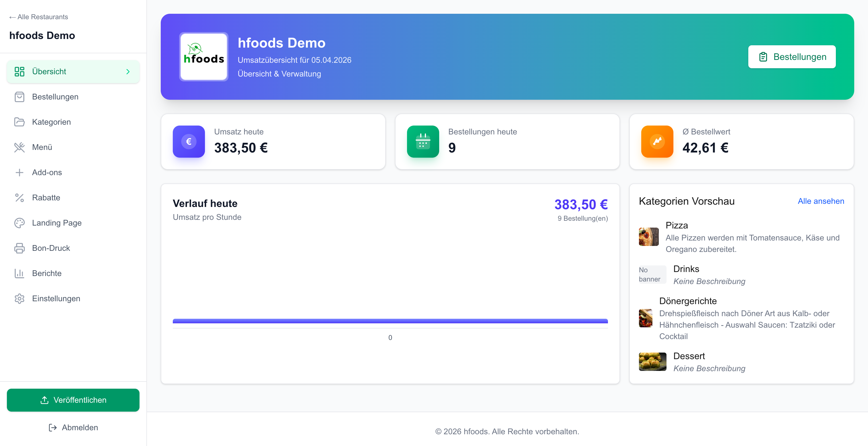Switch to the Bestellungen menu entry
The height and width of the screenshot is (446, 868).
click(x=55, y=97)
